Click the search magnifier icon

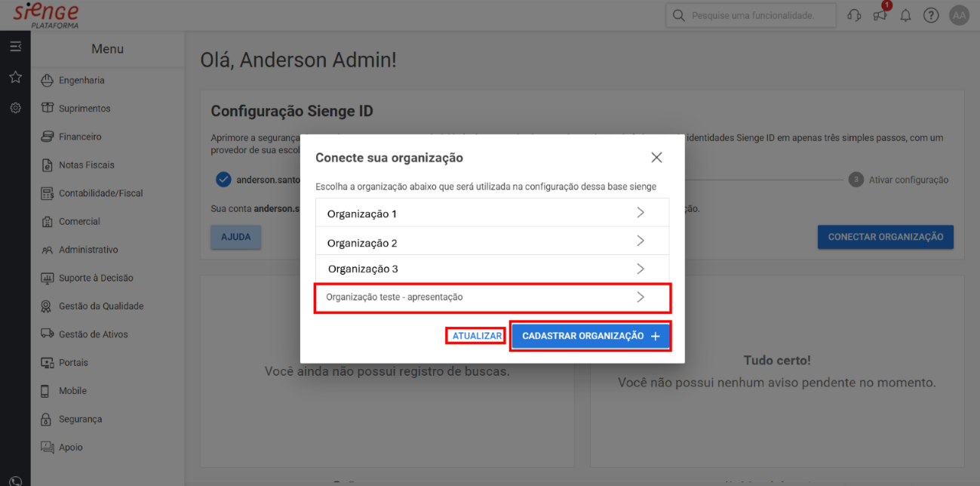click(x=679, y=14)
